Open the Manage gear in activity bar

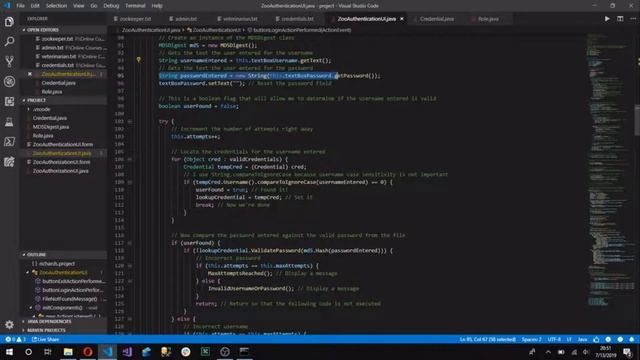9,324
